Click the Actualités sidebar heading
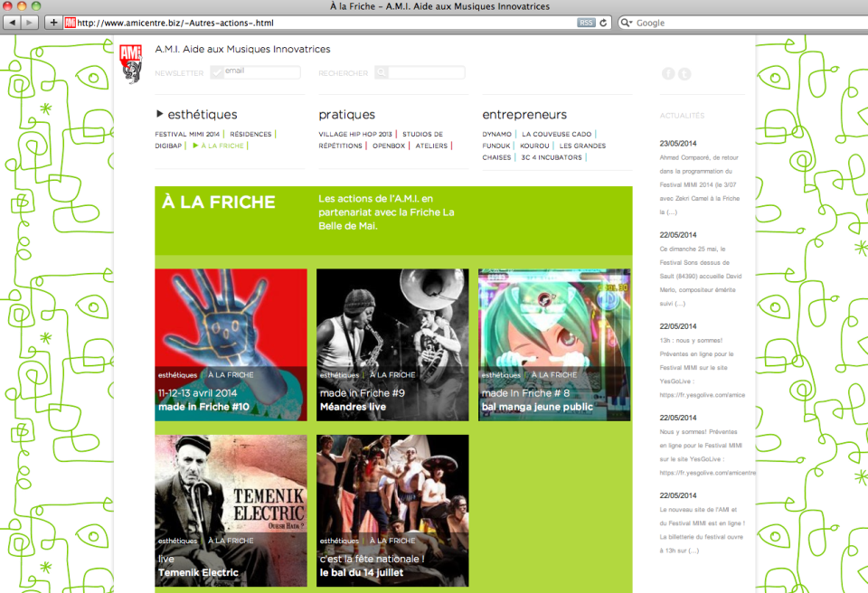This screenshot has height=593, width=868. pos(682,116)
